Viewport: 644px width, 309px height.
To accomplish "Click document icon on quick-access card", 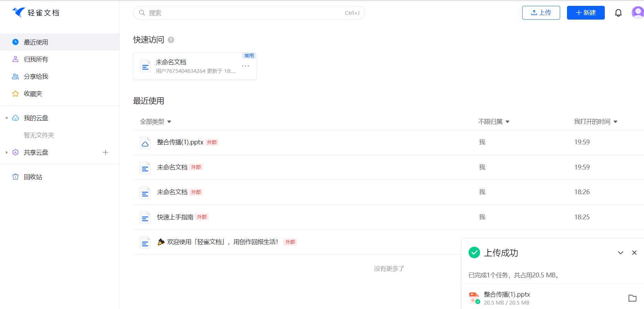I will pos(145,66).
